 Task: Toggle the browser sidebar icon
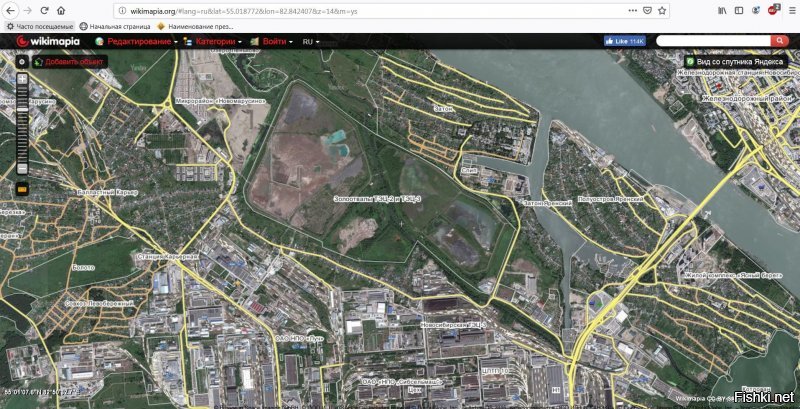[x=739, y=10]
